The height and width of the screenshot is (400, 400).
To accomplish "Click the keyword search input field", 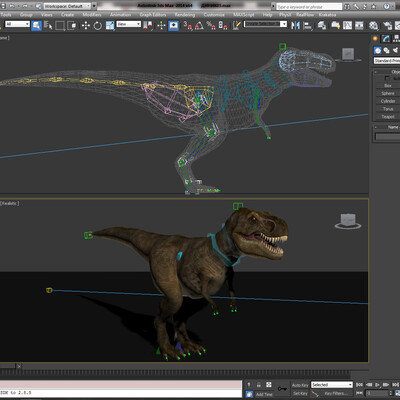I will [x=309, y=7].
